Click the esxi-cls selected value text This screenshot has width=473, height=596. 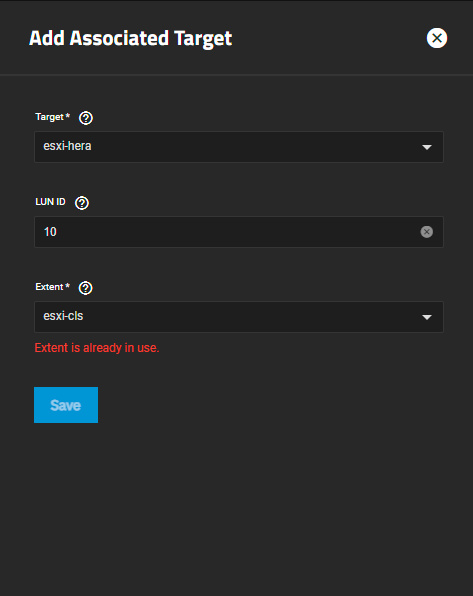(x=63, y=316)
